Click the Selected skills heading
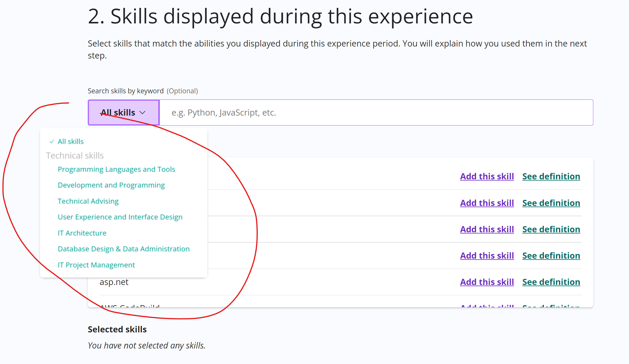The height and width of the screenshot is (364, 629). pos(117,329)
